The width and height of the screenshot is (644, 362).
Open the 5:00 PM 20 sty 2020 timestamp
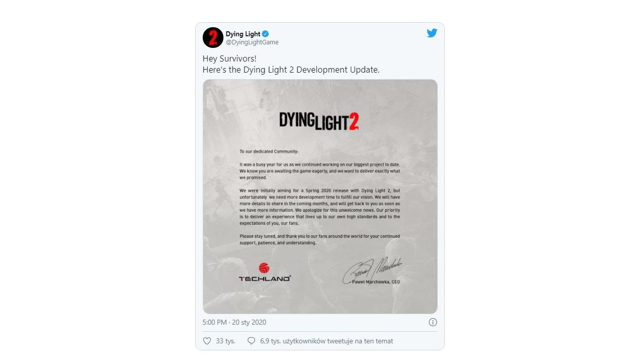pyautogui.click(x=235, y=322)
